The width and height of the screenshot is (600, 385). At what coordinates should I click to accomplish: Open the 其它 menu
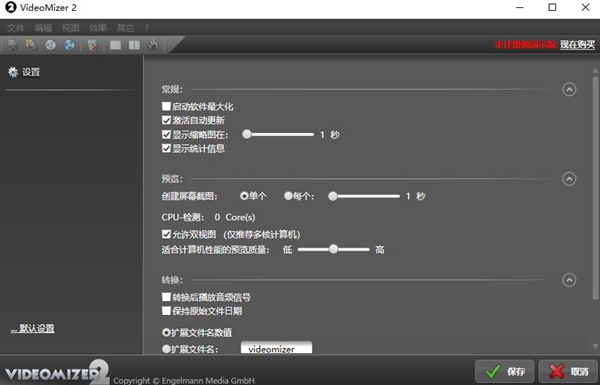tap(126, 28)
